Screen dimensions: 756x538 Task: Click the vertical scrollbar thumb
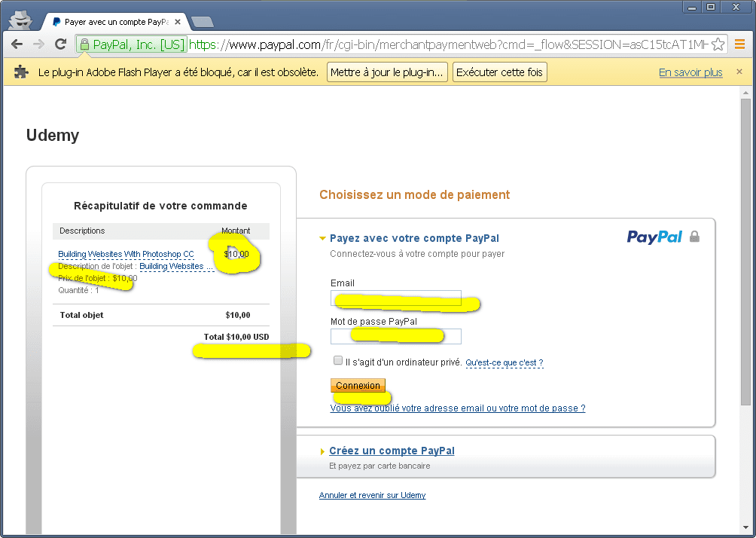pyautogui.click(x=745, y=251)
